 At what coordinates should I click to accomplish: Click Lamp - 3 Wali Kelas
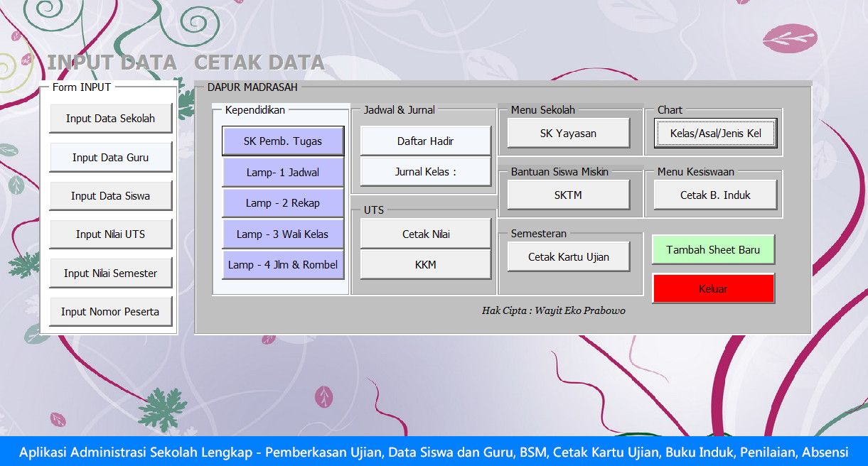(283, 234)
